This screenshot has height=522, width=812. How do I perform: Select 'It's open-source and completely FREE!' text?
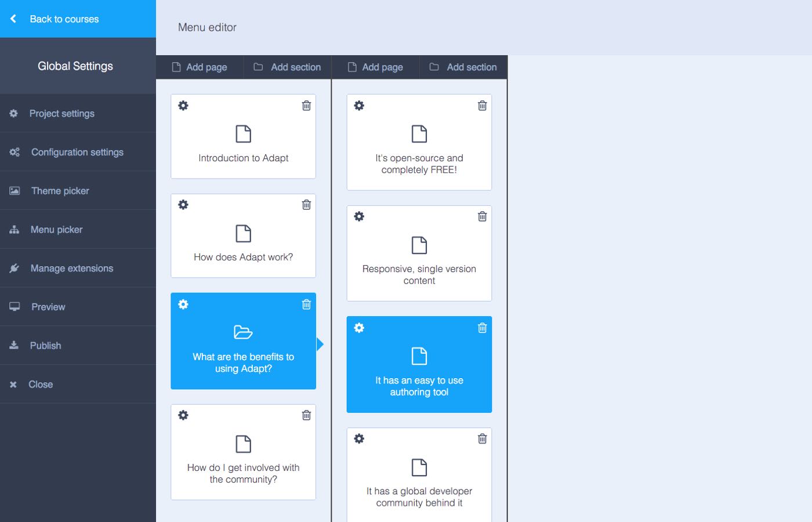pos(419,164)
